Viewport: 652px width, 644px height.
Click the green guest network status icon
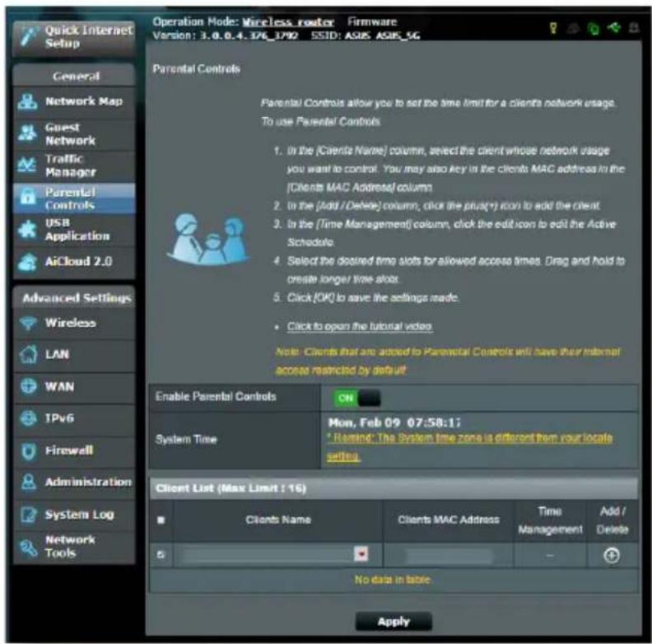pos(594,29)
